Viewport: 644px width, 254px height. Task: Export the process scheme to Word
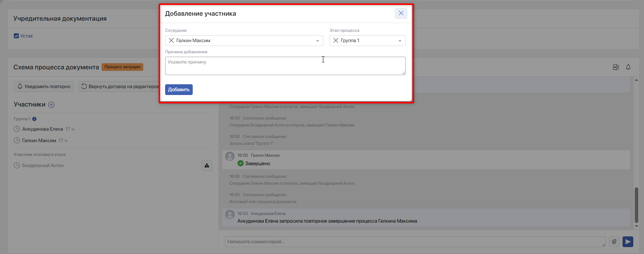[x=616, y=67]
